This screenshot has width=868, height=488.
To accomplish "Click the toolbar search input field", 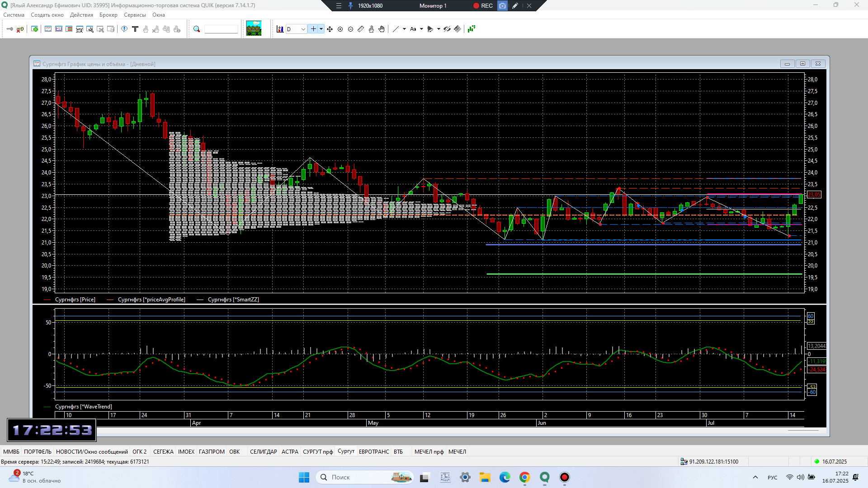I will click(x=221, y=29).
